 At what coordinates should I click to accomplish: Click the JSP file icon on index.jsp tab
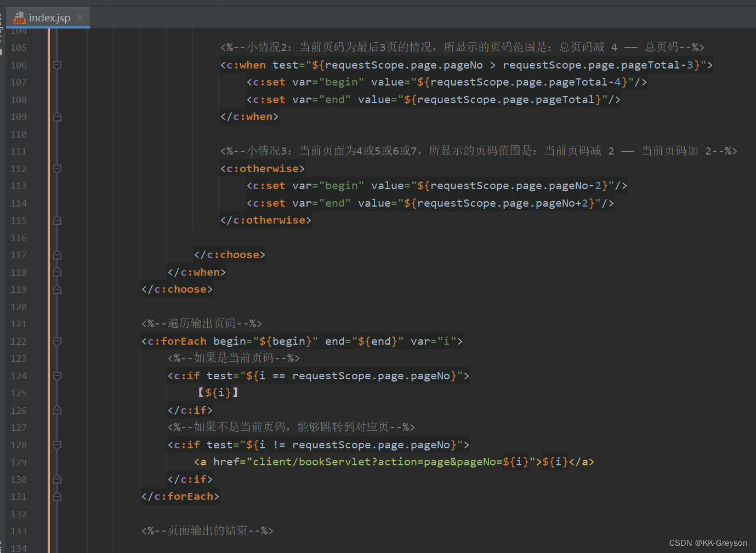pos(19,18)
